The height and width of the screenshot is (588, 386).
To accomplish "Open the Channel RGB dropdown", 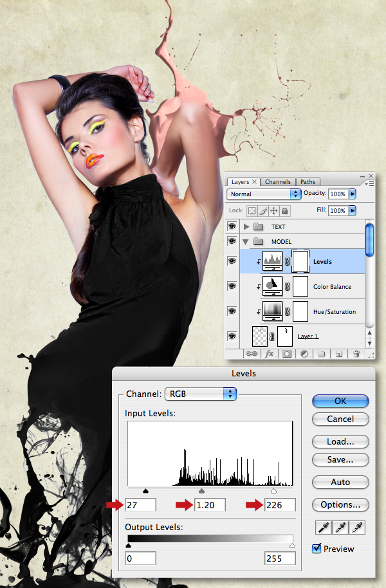I will click(x=201, y=394).
